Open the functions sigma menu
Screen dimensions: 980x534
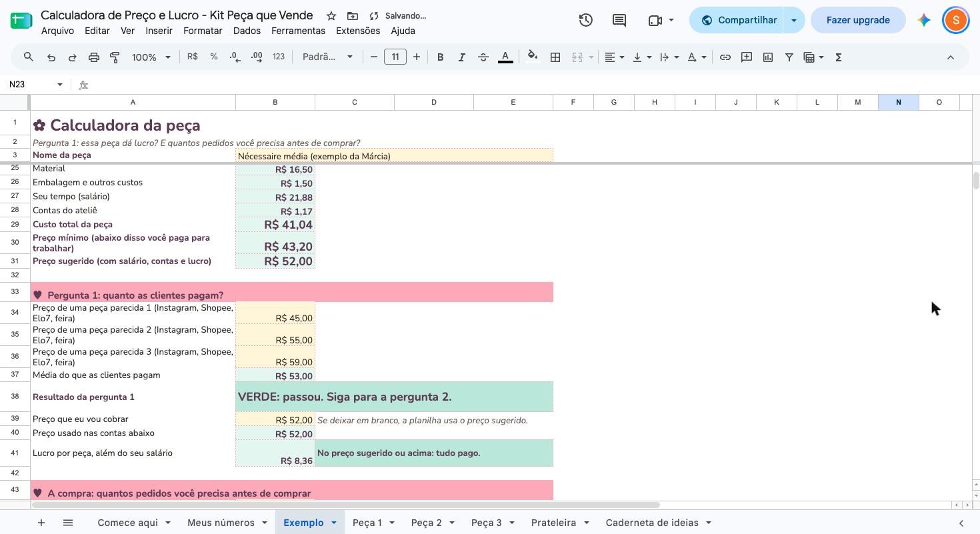839,57
